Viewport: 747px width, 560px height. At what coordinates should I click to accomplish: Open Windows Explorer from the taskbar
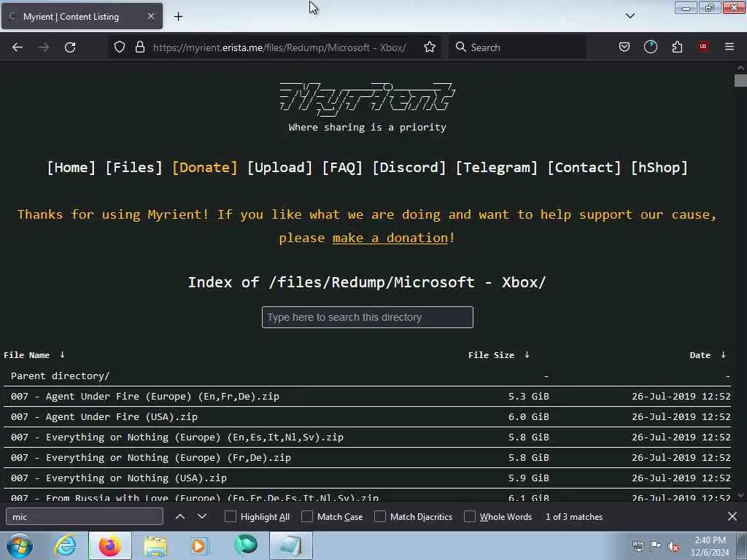(155, 545)
